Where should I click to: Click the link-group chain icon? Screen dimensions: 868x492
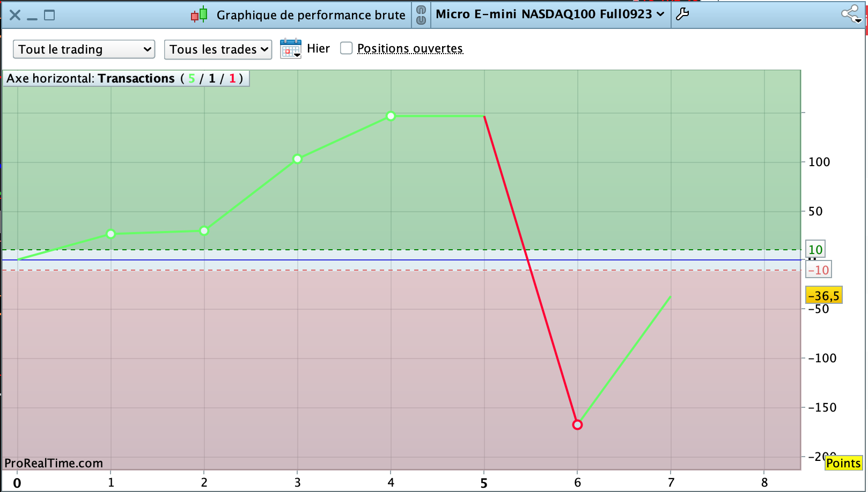(421, 14)
